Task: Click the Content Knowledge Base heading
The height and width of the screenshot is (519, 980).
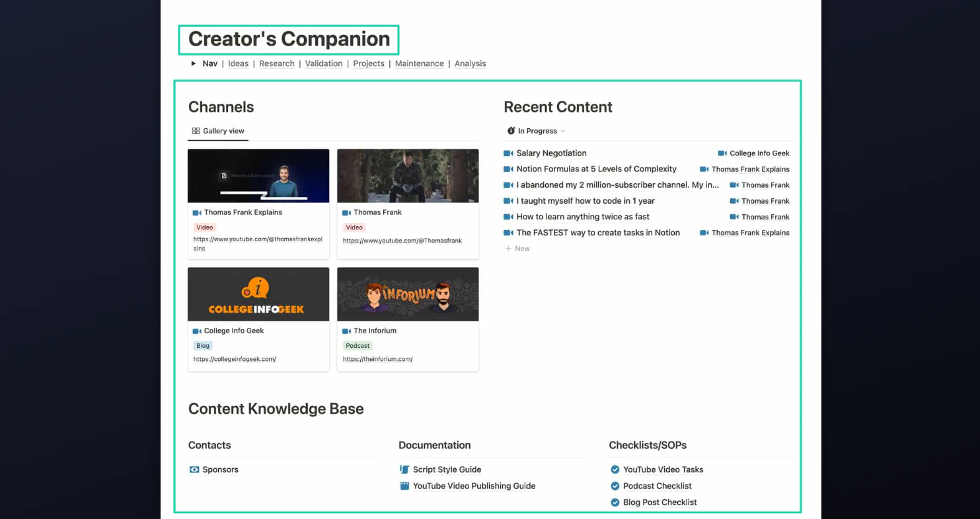Action: point(276,409)
